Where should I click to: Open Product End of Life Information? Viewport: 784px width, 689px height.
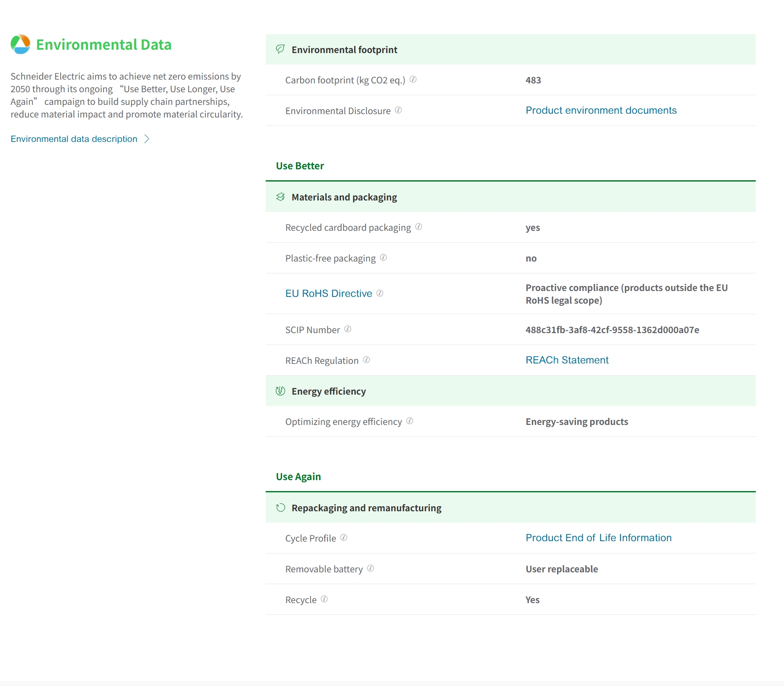pos(598,538)
